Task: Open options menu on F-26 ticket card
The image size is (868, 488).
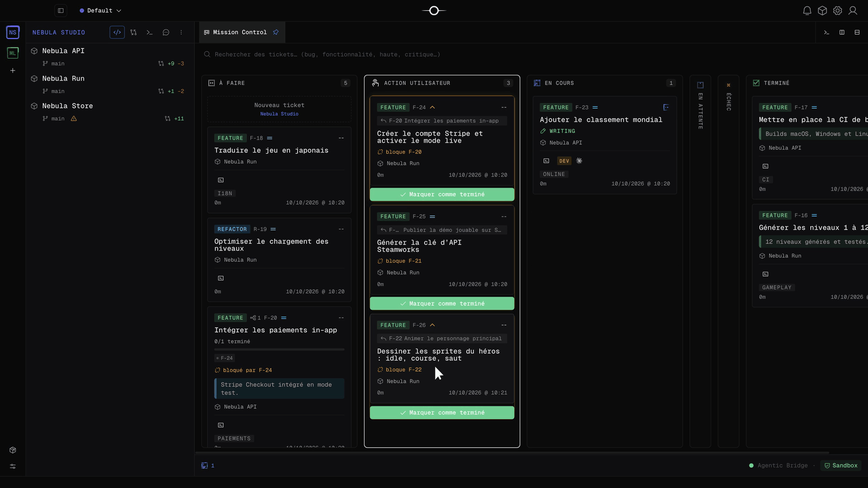Action: [504, 325]
